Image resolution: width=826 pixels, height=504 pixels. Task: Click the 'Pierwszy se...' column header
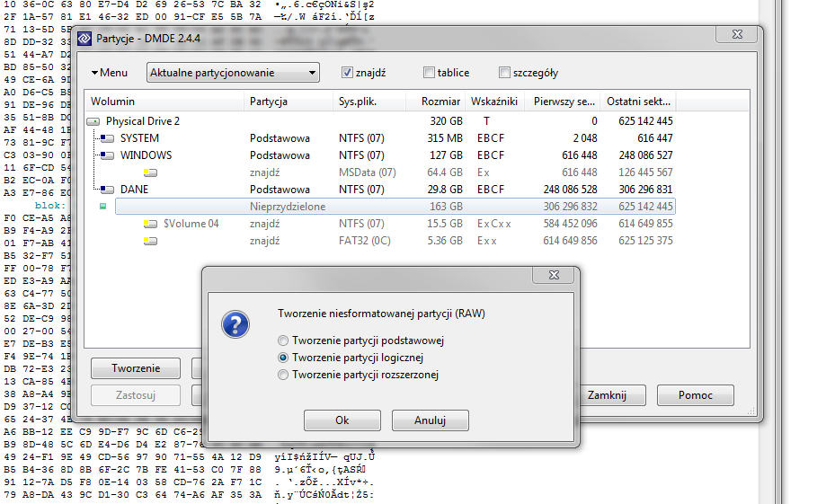click(564, 102)
